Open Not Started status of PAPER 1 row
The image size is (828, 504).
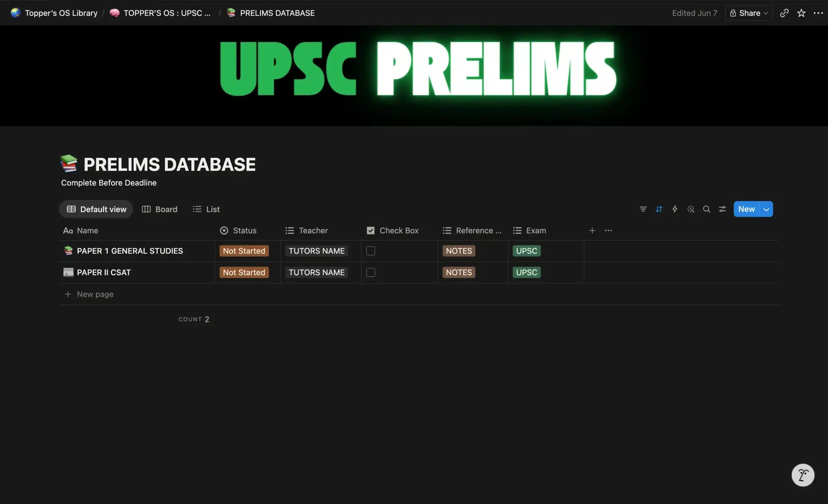pyautogui.click(x=244, y=251)
